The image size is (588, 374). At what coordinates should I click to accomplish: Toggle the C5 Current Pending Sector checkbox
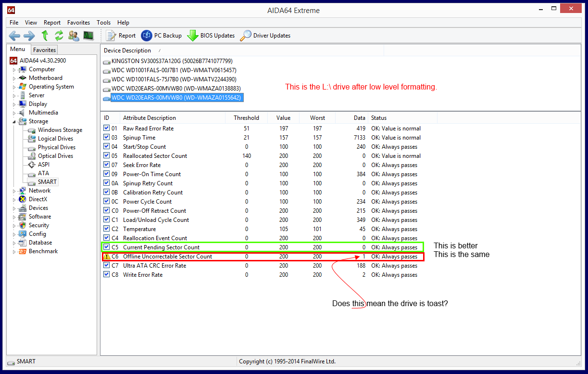click(107, 247)
